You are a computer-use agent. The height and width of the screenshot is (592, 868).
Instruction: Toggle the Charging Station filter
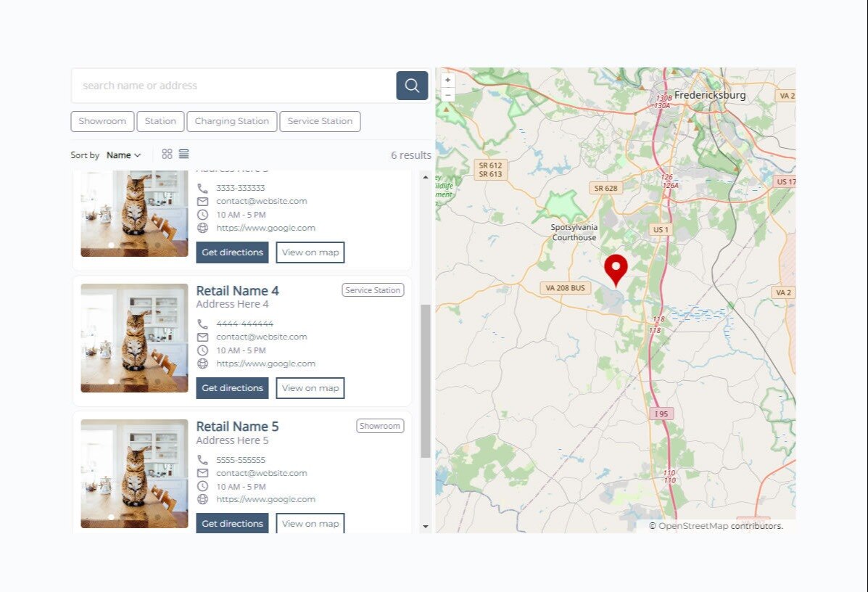pyautogui.click(x=232, y=121)
